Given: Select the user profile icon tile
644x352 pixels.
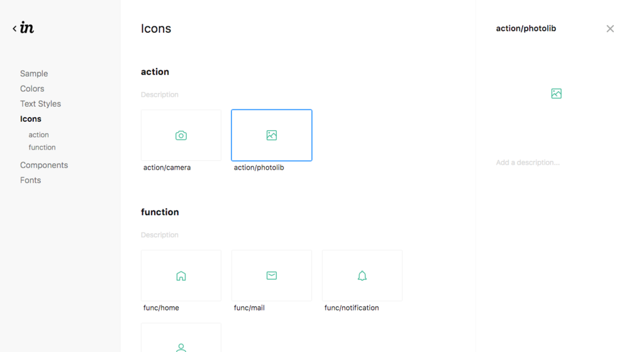Looking at the screenshot, I should (x=181, y=338).
